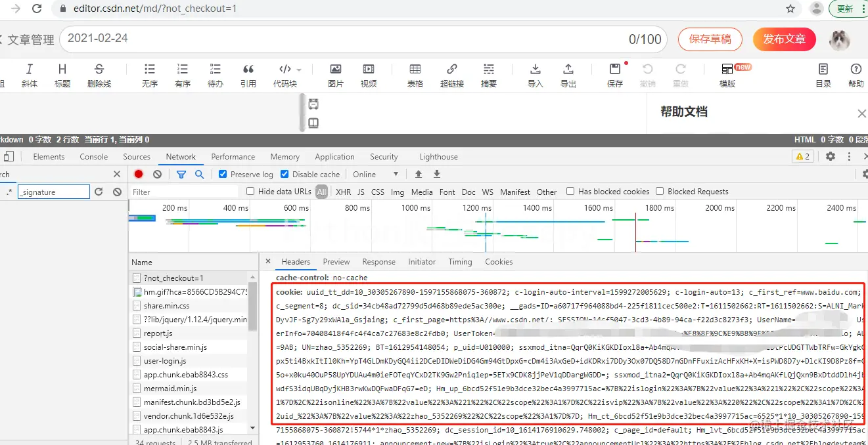Open the Application tab

pyautogui.click(x=334, y=157)
